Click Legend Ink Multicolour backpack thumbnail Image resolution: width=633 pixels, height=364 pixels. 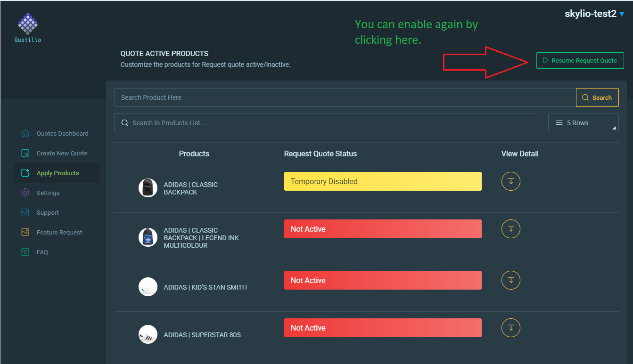148,237
